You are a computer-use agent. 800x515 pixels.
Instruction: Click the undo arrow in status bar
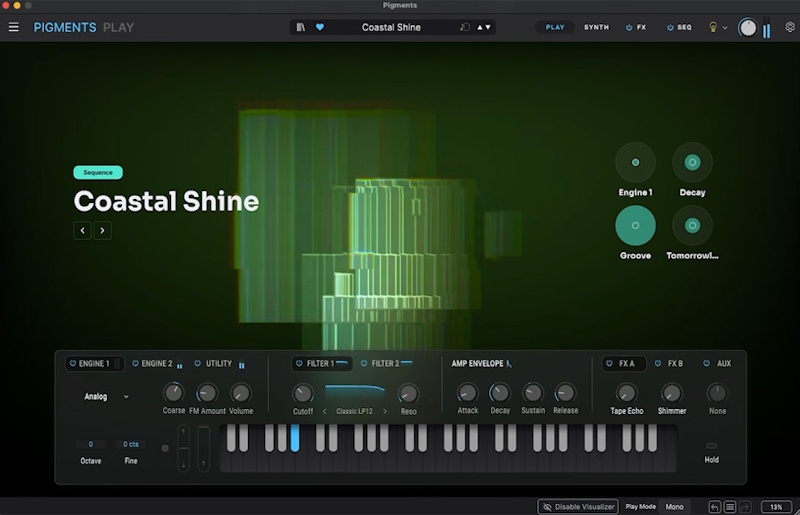(715, 507)
